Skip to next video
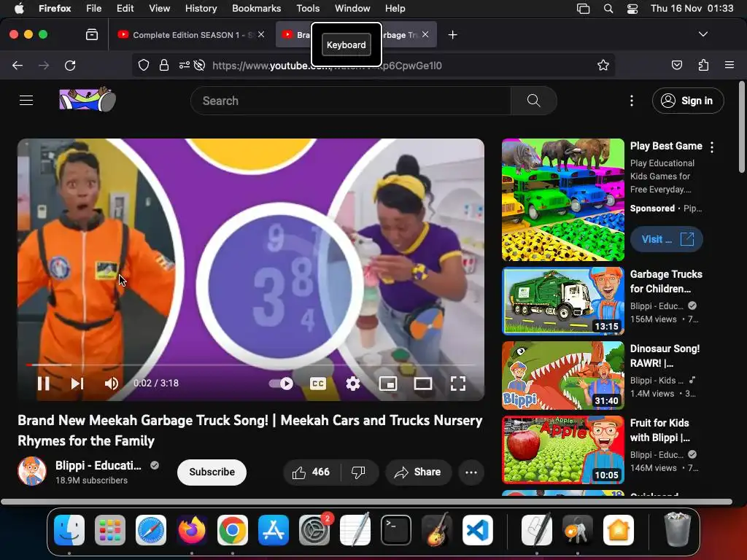Viewport: 747px width, 560px height. [77, 384]
